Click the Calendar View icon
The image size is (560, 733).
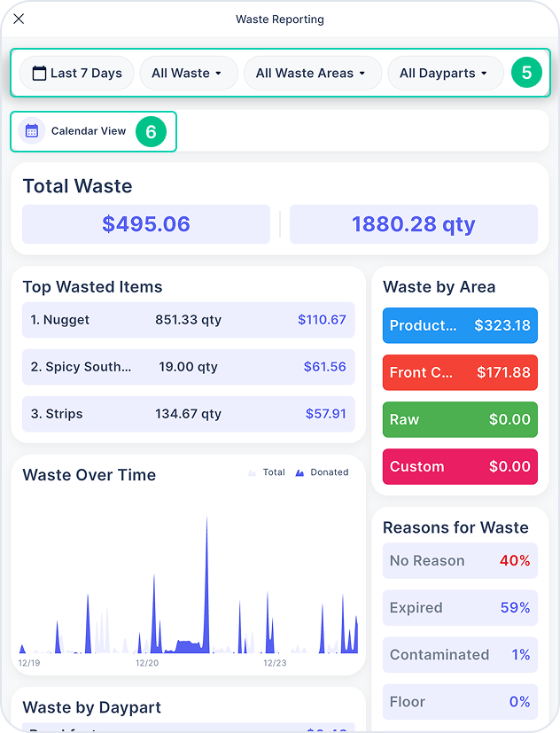[32, 131]
